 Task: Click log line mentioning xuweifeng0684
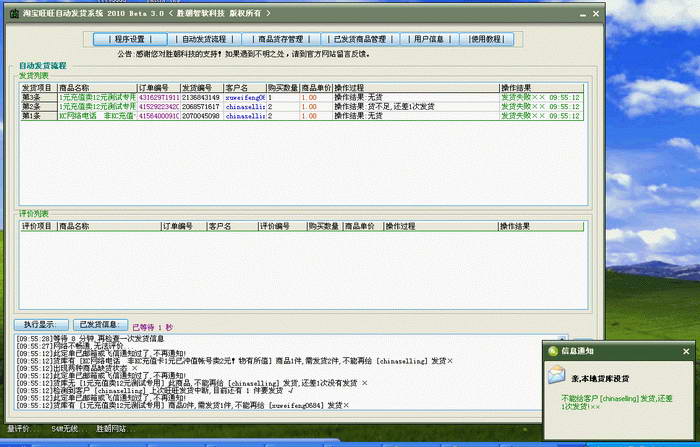coord(183,405)
